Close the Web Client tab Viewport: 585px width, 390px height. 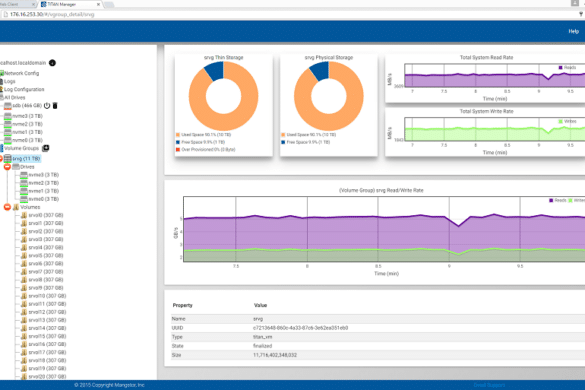(x=34, y=4)
